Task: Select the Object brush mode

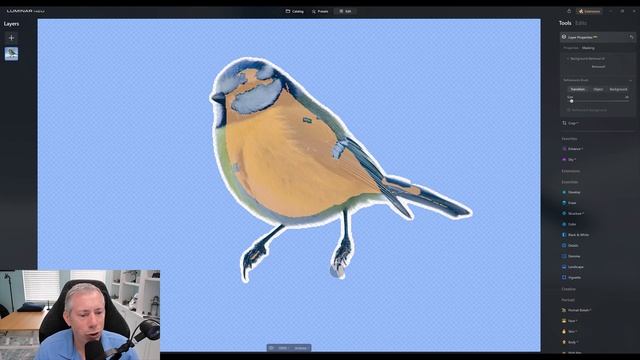Action: (598, 89)
